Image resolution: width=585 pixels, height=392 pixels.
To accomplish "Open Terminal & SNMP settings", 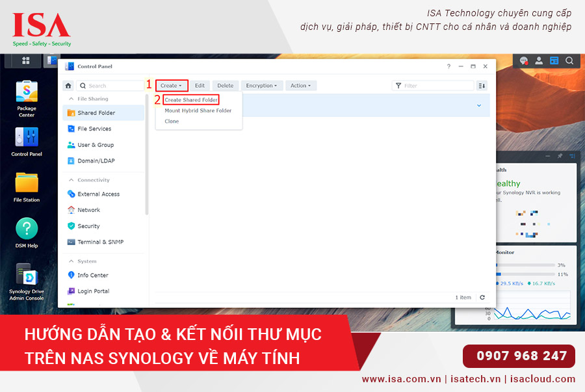I will click(x=103, y=242).
